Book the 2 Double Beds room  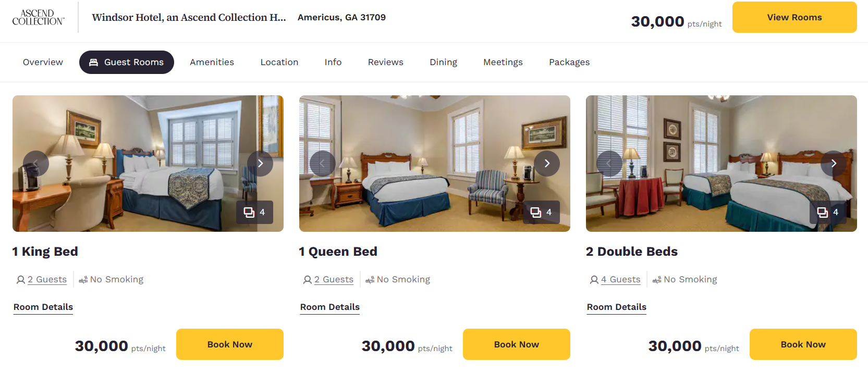click(803, 344)
